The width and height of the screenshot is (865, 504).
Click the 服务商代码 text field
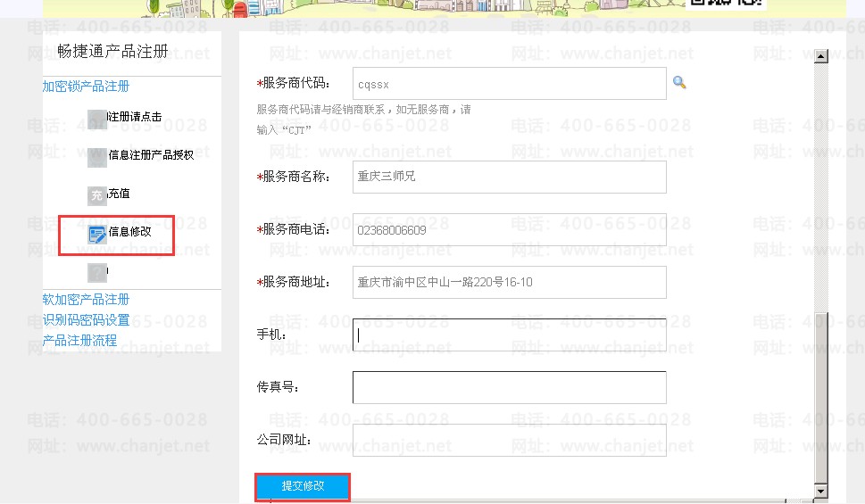pyautogui.click(x=509, y=83)
